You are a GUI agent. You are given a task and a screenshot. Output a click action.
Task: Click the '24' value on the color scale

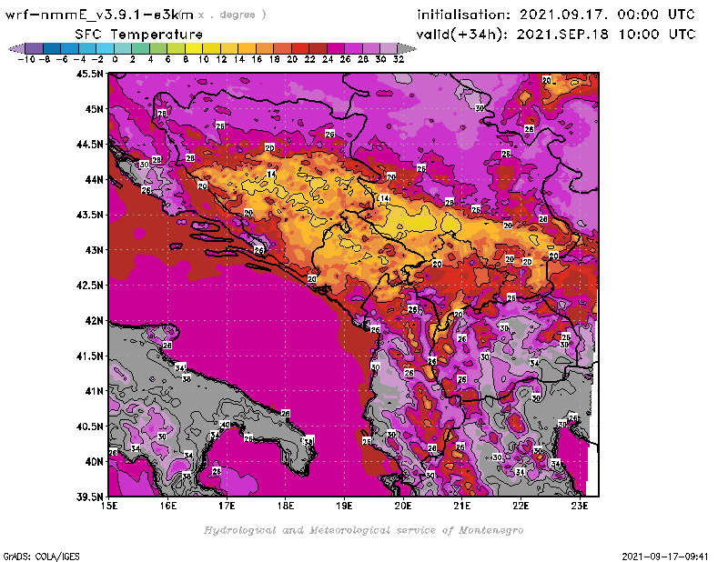(x=328, y=59)
